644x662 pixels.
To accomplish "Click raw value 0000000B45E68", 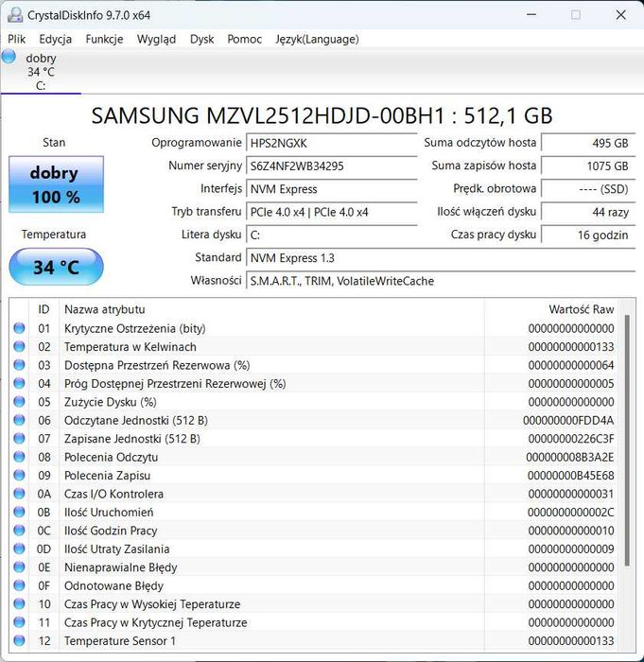I will point(571,476).
